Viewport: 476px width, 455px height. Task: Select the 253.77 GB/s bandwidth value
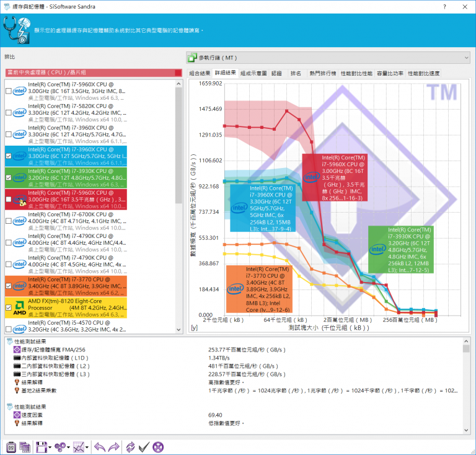(247, 350)
